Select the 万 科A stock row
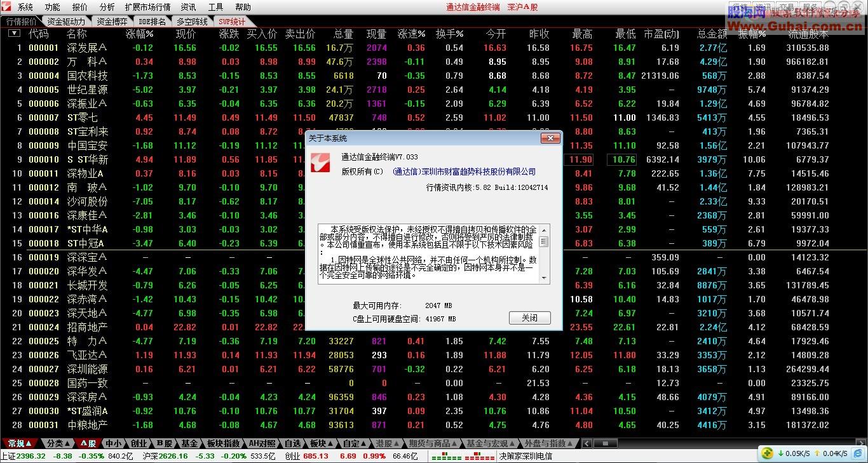868x463 pixels. click(x=434, y=62)
